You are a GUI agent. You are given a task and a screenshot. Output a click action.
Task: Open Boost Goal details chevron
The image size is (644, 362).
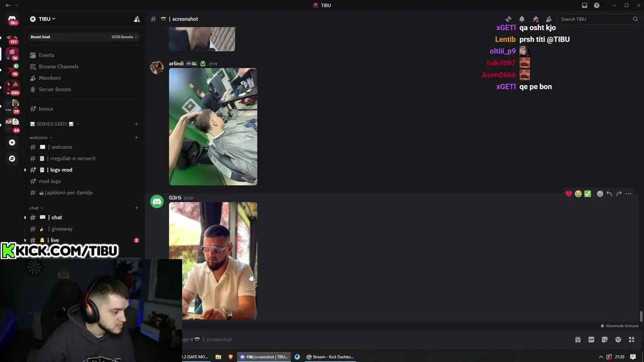click(x=136, y=37)
